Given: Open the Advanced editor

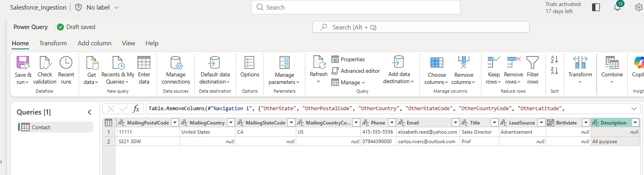Looking at the screenshot, I should 356,71.
